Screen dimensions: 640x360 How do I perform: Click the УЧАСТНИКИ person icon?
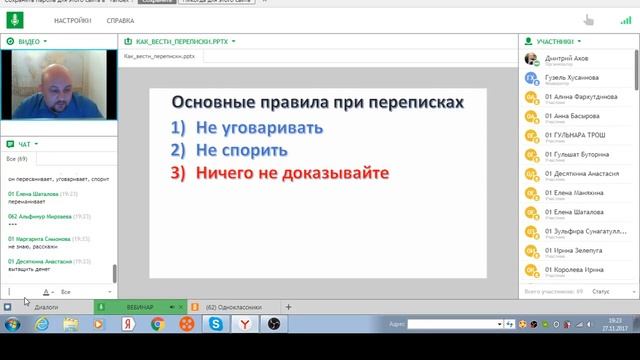point(529,41)
